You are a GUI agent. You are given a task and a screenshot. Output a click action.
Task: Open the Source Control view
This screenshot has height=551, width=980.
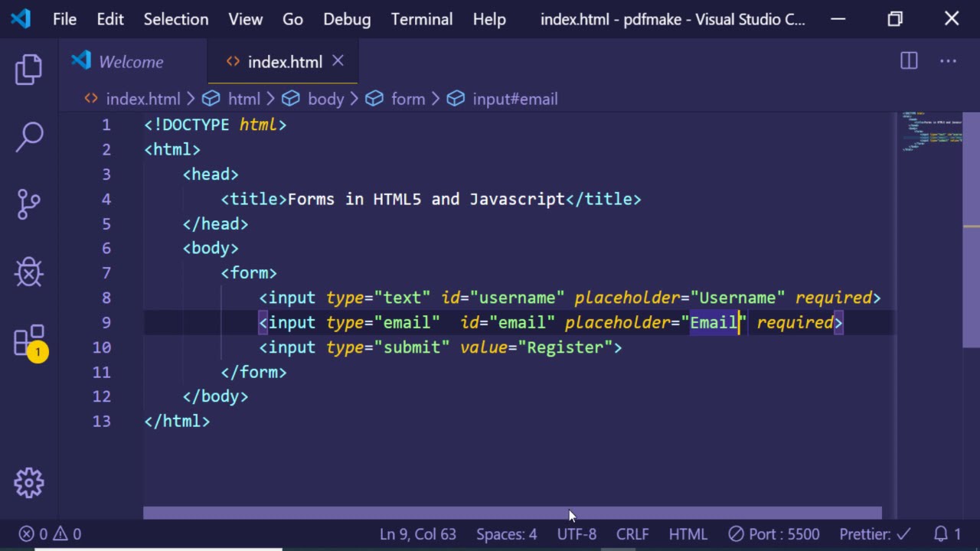29,204
